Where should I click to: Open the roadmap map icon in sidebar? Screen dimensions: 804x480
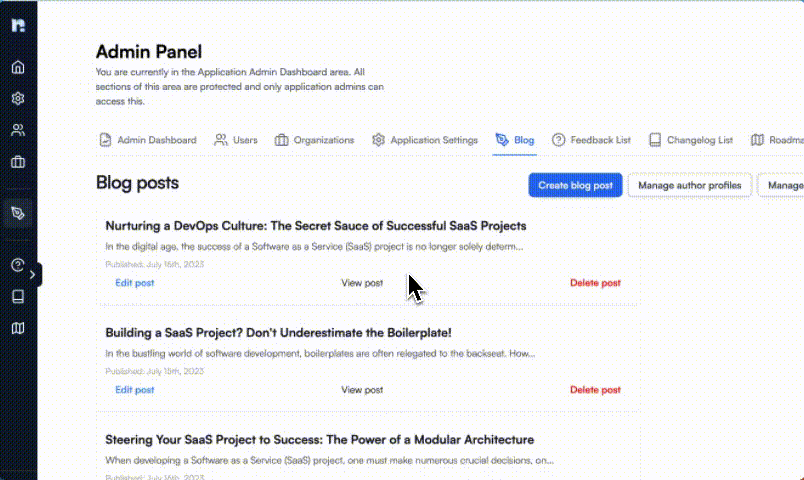[18, 327]
